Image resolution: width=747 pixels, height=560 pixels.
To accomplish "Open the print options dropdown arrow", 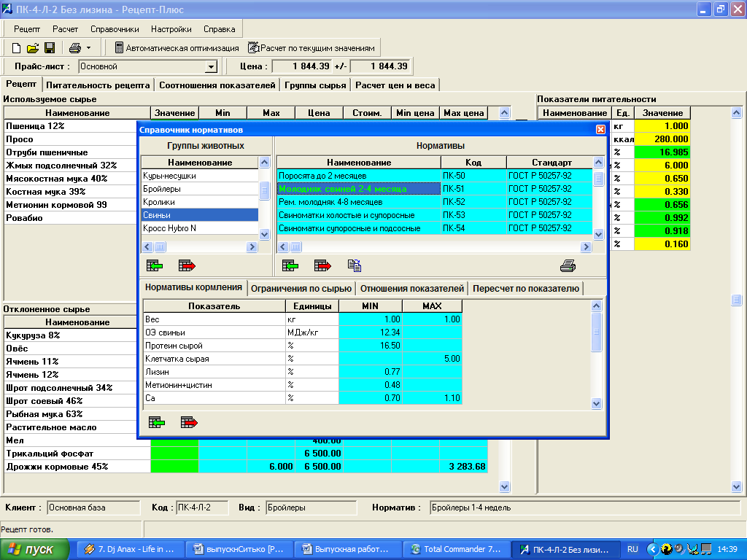I will point(88,48).
